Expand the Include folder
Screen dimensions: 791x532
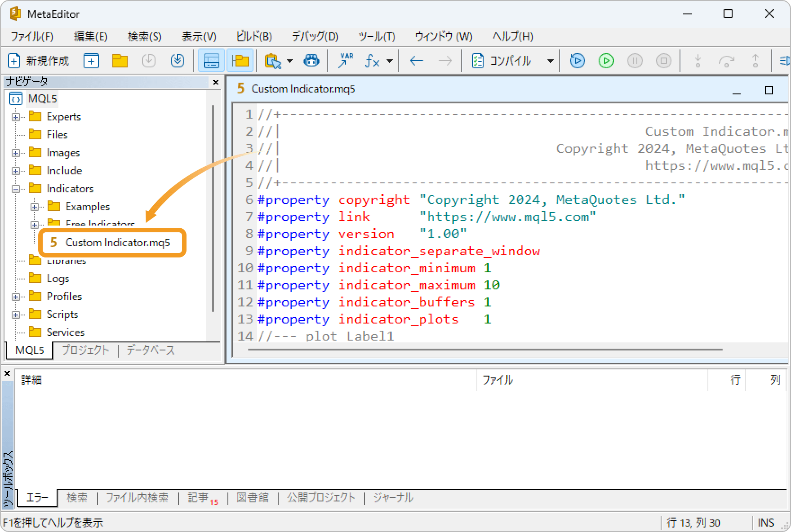pos(16,171)
